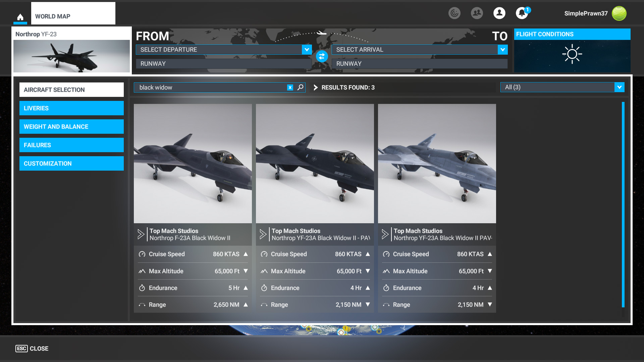The image size is (644, 362).
Task: Select the F-23A Black Widow II thumbnail
Action: pyautogui.click(x=193, y=164)
